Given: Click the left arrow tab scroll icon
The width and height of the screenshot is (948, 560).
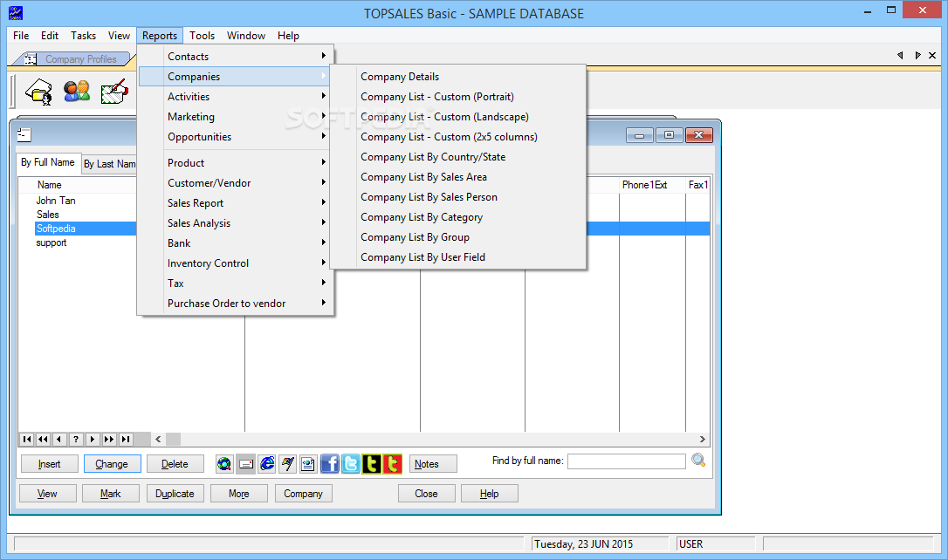Looking at the screenshot, I should tap(900, 56).
